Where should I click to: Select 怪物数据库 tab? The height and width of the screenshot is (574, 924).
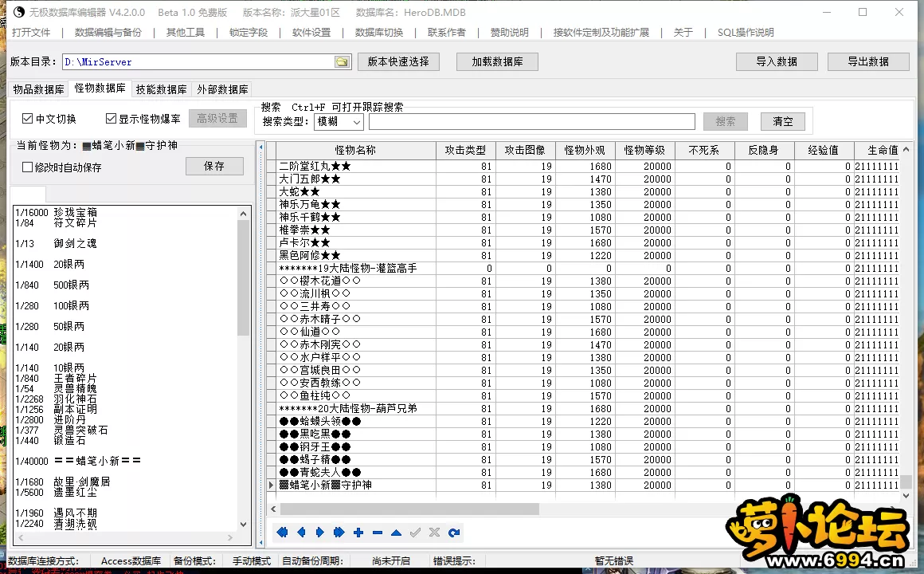pos(100,88)
